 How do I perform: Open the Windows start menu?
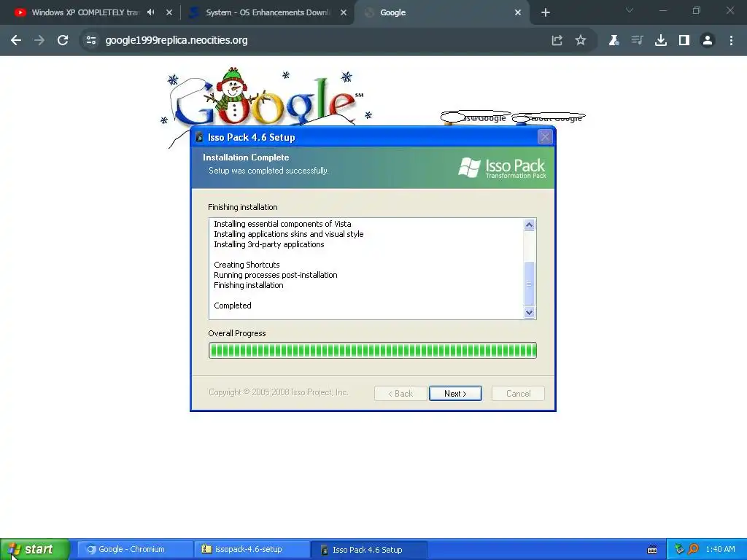34,550
